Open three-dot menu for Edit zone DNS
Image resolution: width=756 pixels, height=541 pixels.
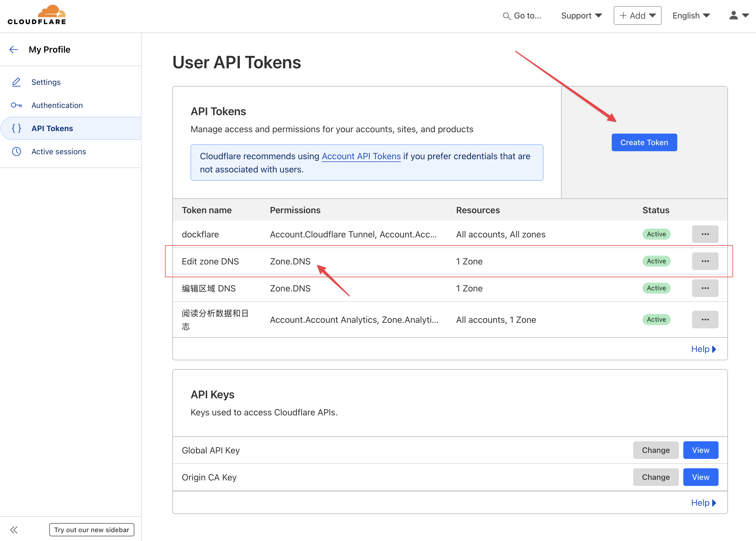click(705, 261)
